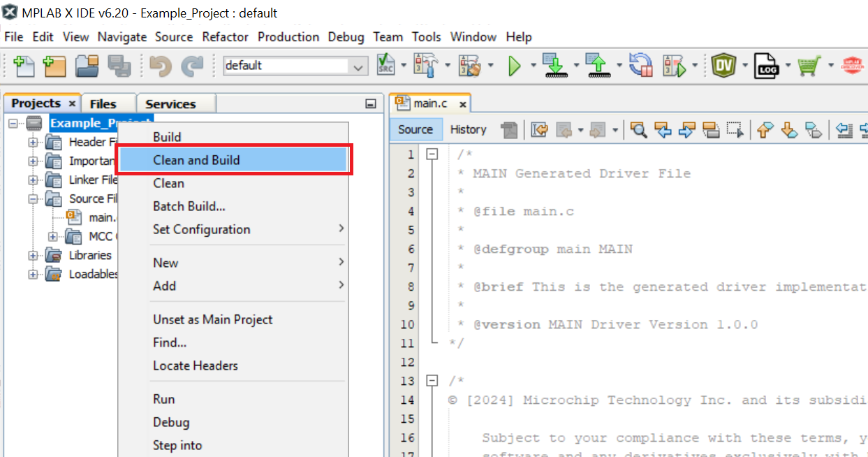Click the Next Bookmark down-arrow icon
The width and height of the screenshot is (868, 457).
[790, 129]
